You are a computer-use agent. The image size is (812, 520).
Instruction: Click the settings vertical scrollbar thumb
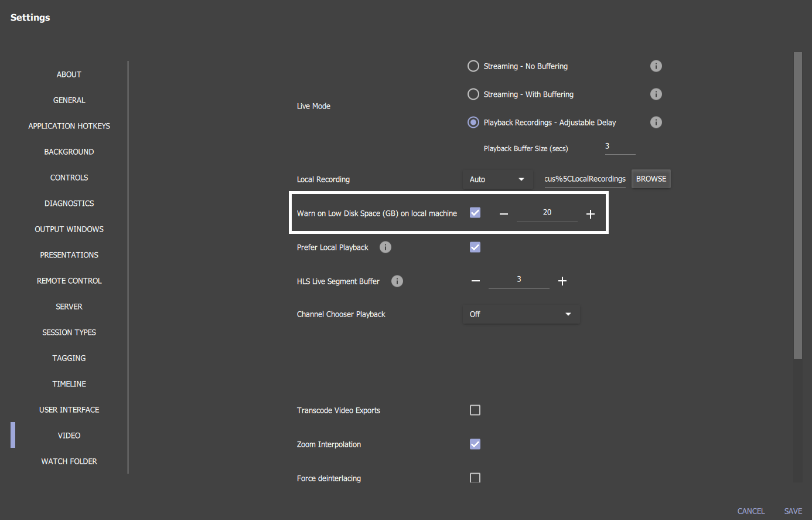pyautogui.click(x=798, y=205)
